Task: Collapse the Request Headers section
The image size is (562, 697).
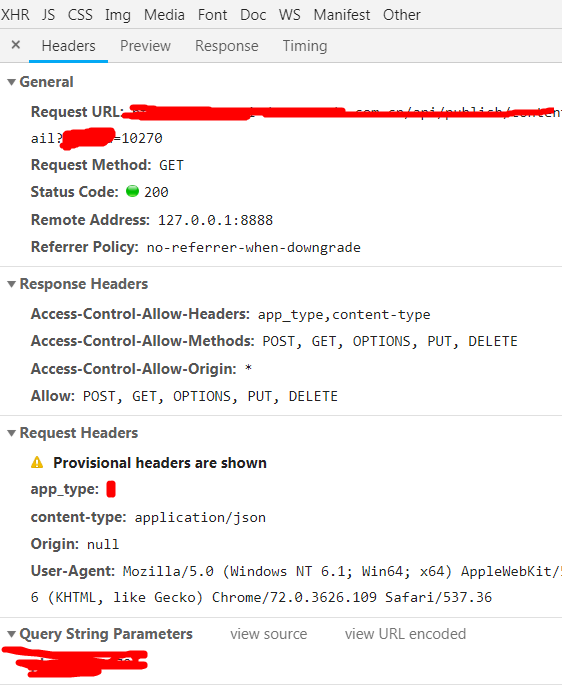Action: [12, 433]
